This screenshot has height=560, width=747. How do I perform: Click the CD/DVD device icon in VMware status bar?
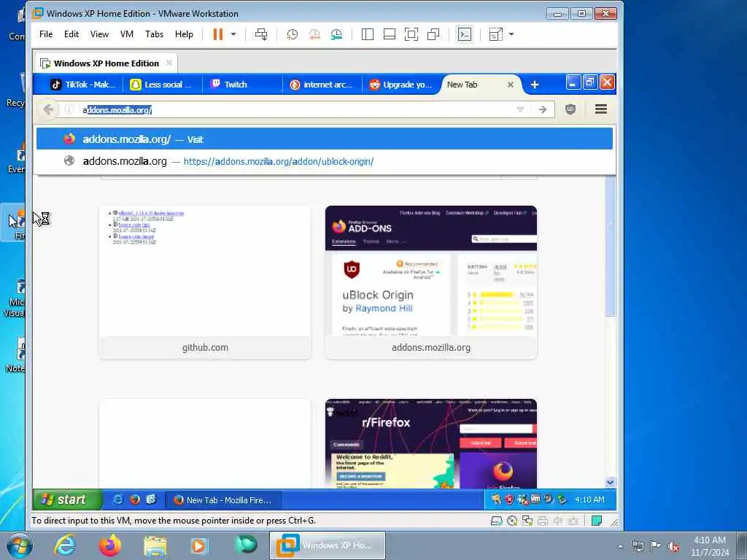tap(511, 521)
